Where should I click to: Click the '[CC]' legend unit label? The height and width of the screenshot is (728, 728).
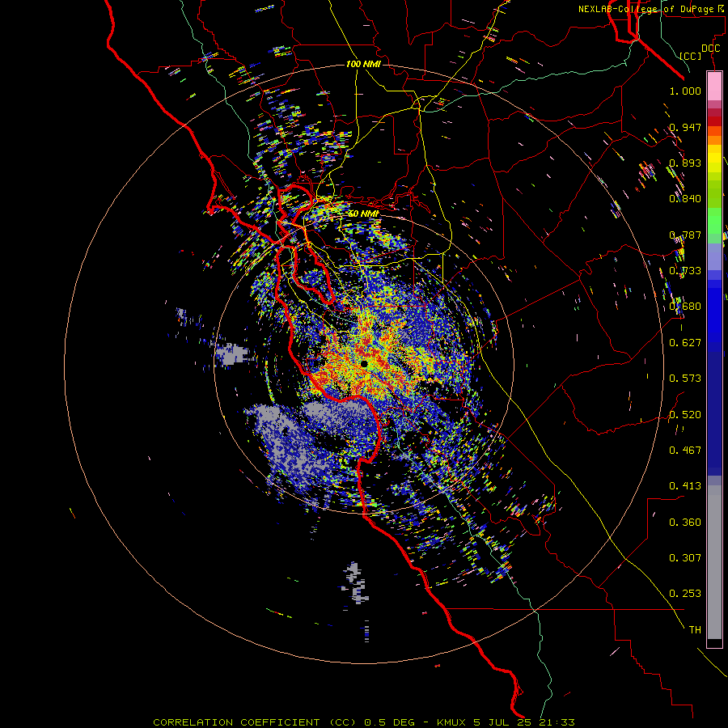(691, 56)
